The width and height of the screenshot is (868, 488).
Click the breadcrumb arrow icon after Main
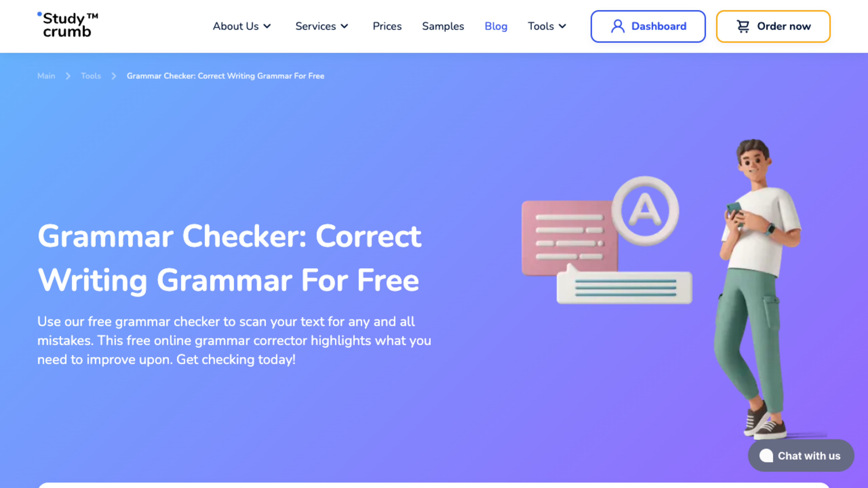point(68,76)
